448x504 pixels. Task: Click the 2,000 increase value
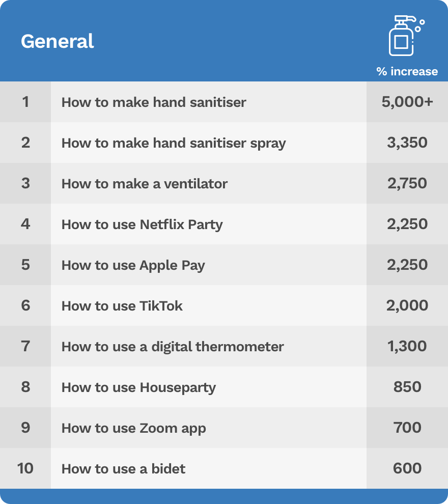pyautogui.click(x=407, y=306)
